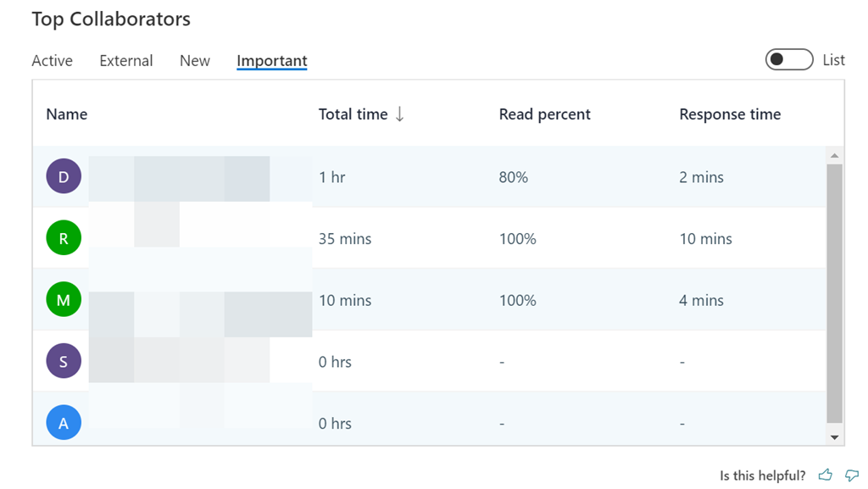Click the scrollbar down arrow
The image size is (868, 489).
click(835, 437)
